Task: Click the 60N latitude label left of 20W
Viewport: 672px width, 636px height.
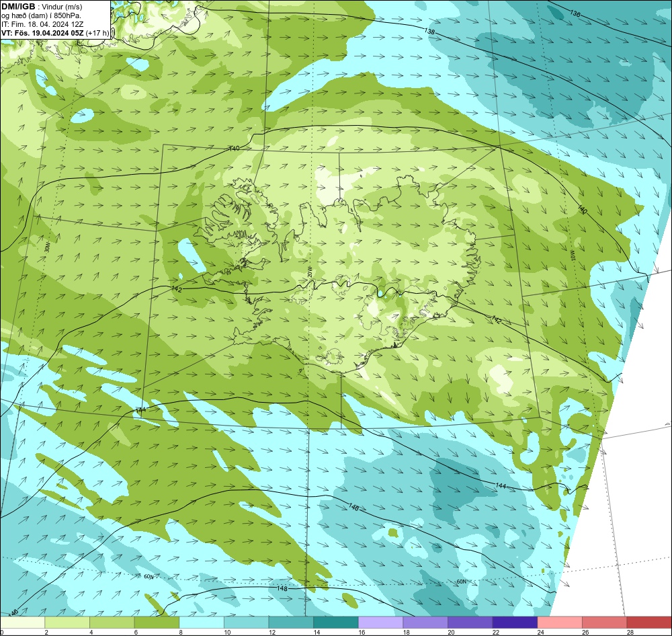Action: [149, 576]
